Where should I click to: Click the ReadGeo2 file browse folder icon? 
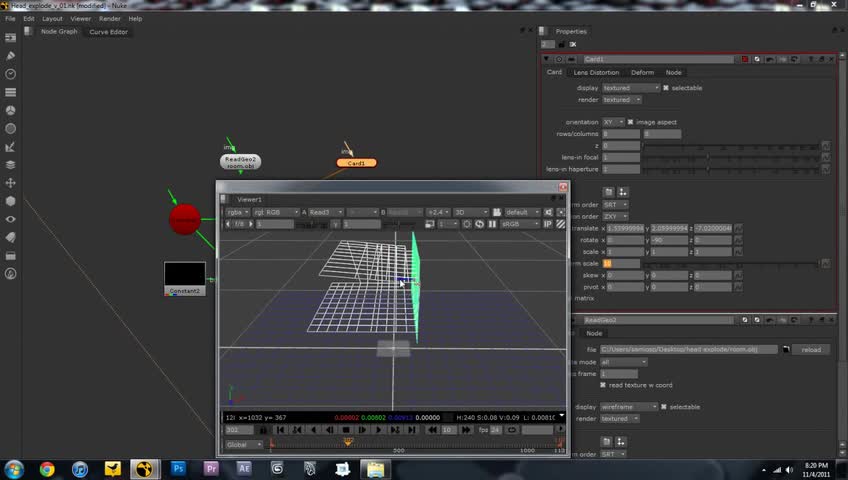tap(786, 350)
